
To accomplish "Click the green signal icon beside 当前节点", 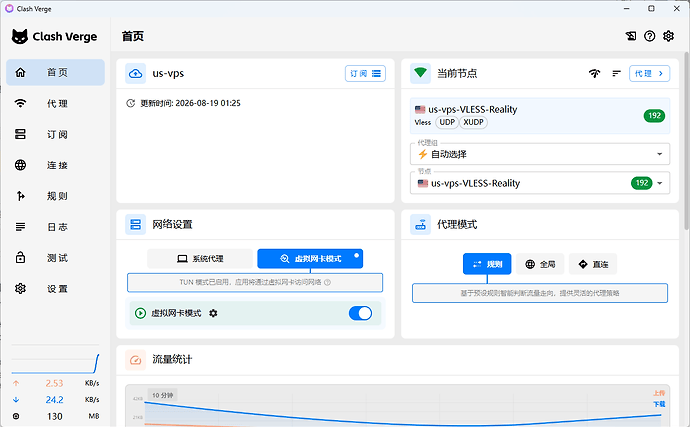I will 420,74.
